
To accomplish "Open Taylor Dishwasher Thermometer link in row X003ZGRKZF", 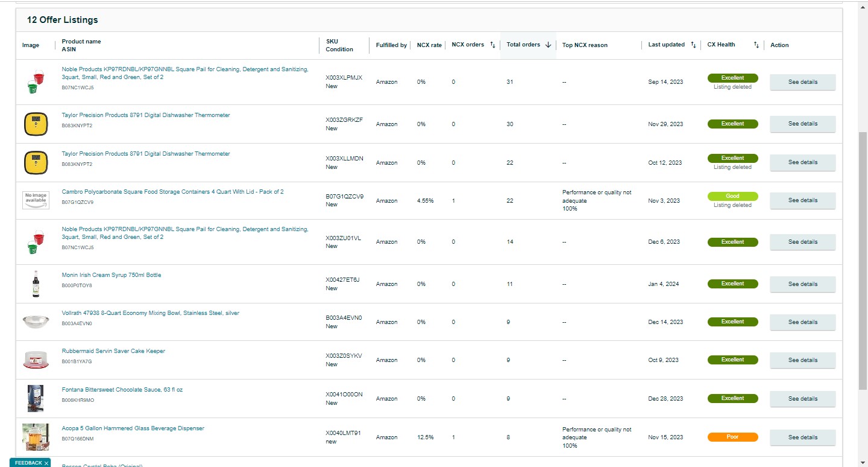I will [146, 115].
